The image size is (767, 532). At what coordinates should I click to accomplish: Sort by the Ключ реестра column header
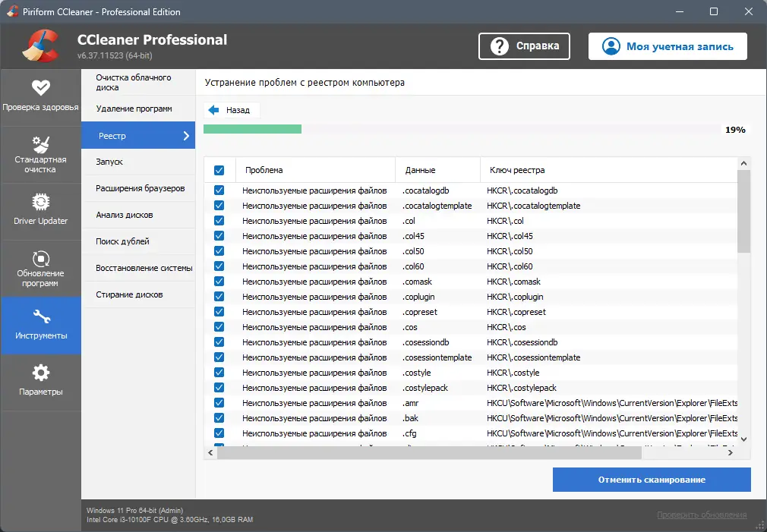tap(609, 170)
